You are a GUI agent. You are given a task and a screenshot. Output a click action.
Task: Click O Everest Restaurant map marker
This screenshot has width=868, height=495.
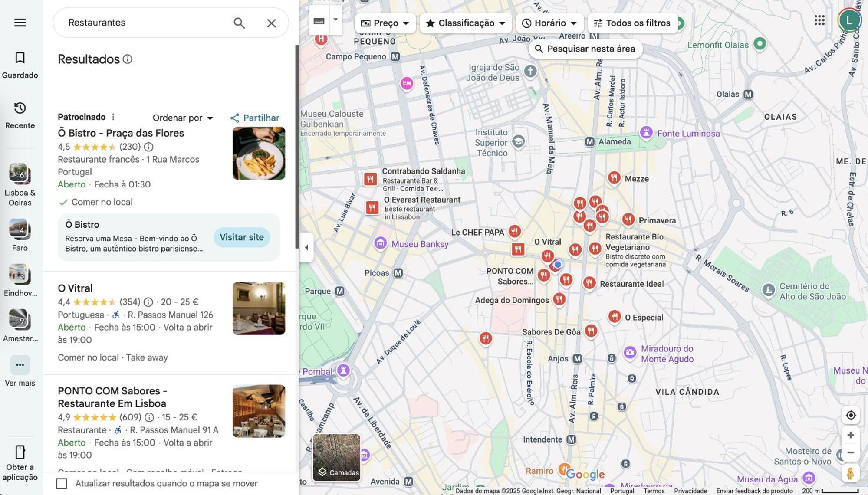(x=372, y=208)
